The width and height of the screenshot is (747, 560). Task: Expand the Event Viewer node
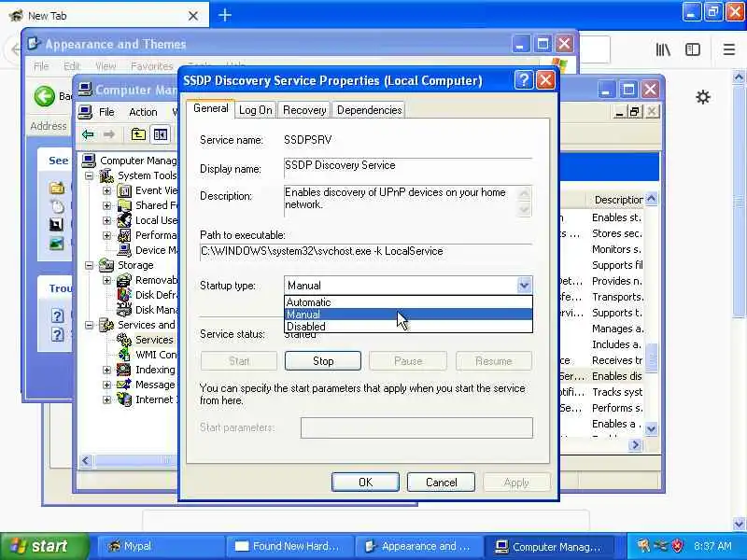(106, 191)
